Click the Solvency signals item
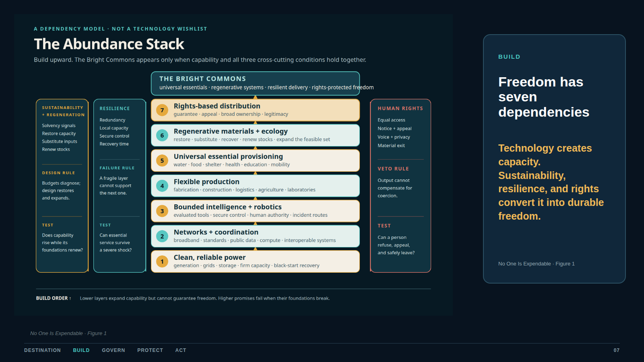The height and width of the screenshot is (362, 644). [x=59, y=125]
